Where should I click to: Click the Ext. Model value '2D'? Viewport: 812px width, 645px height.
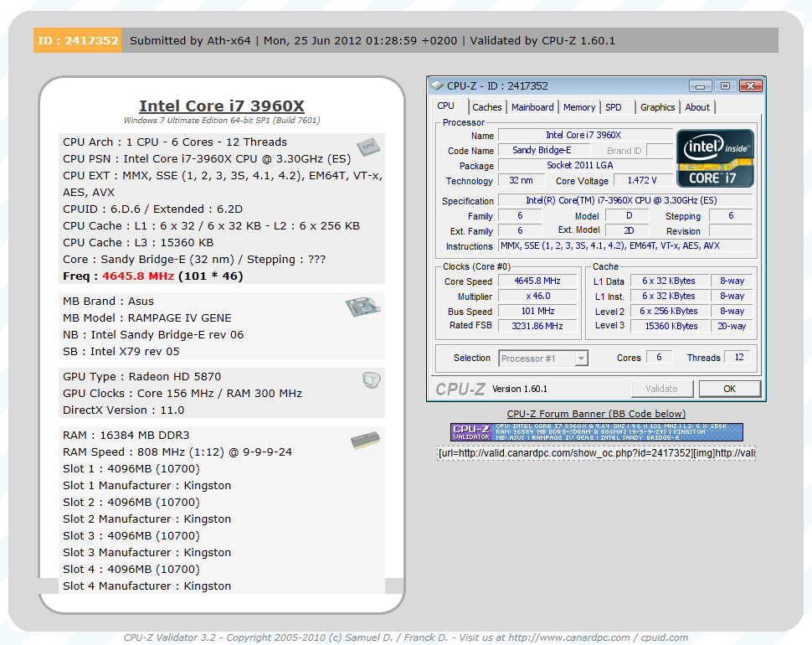[629, 230]
